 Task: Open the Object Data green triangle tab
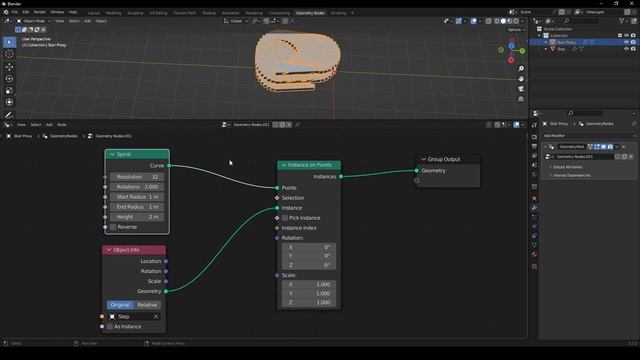point(534,245)
